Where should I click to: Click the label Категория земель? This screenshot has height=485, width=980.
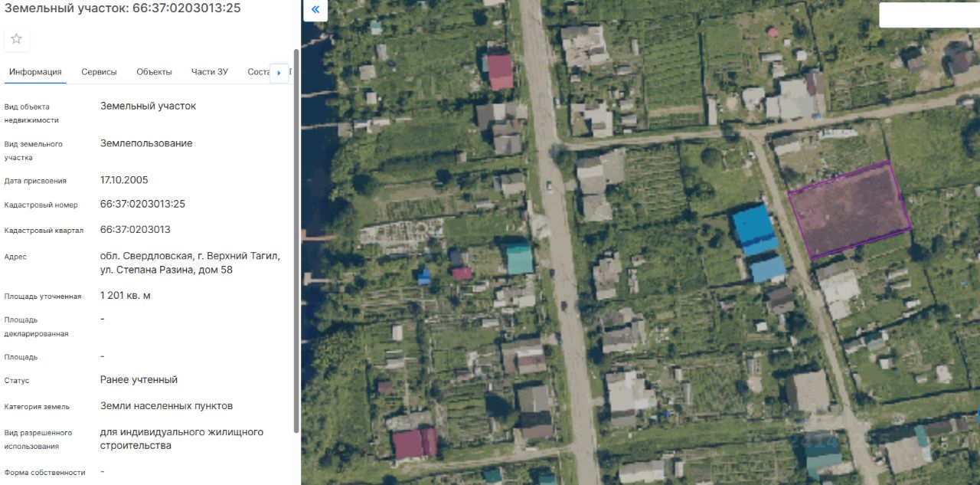click(x=37, y=407)
